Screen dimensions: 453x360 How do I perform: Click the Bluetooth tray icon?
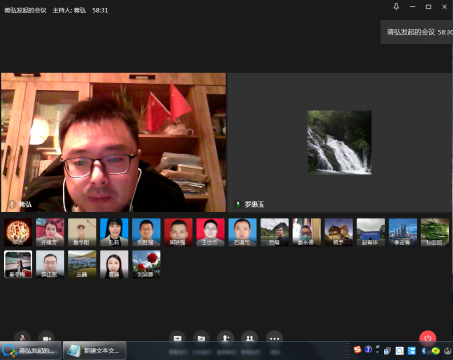click(424, 350)
